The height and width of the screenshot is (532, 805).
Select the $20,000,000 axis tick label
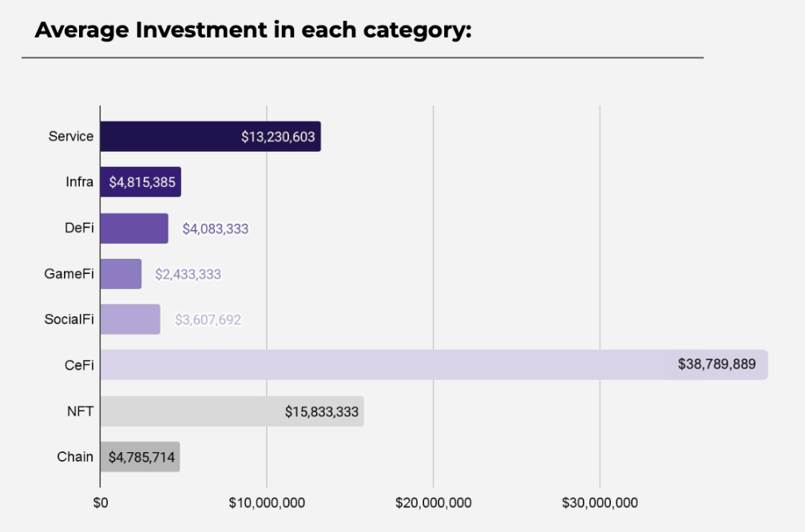pyautogui.click(x=434, y=502)
